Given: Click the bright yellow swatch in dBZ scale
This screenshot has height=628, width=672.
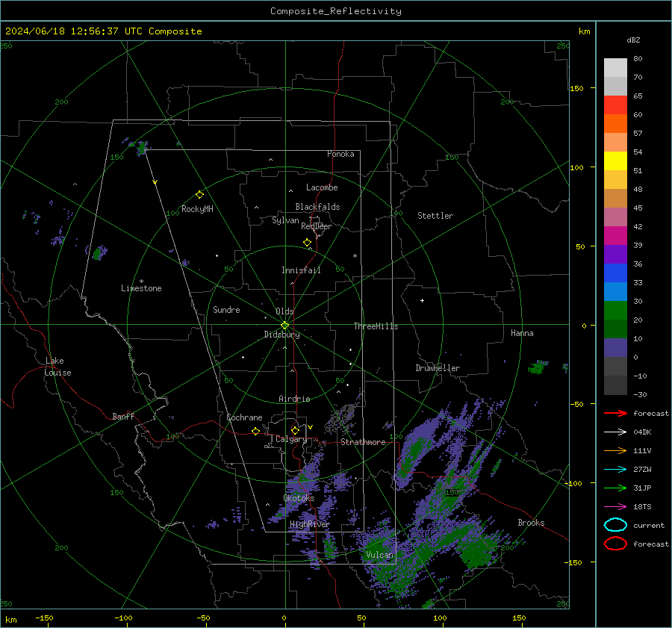Looking at the screenshot, I should (615, 161).
